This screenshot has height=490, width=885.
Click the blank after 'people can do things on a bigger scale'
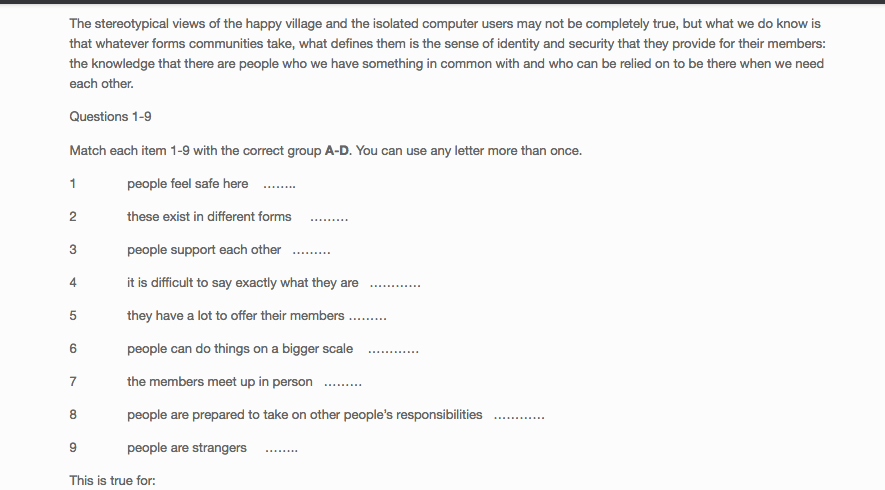(x=393, y=352)
